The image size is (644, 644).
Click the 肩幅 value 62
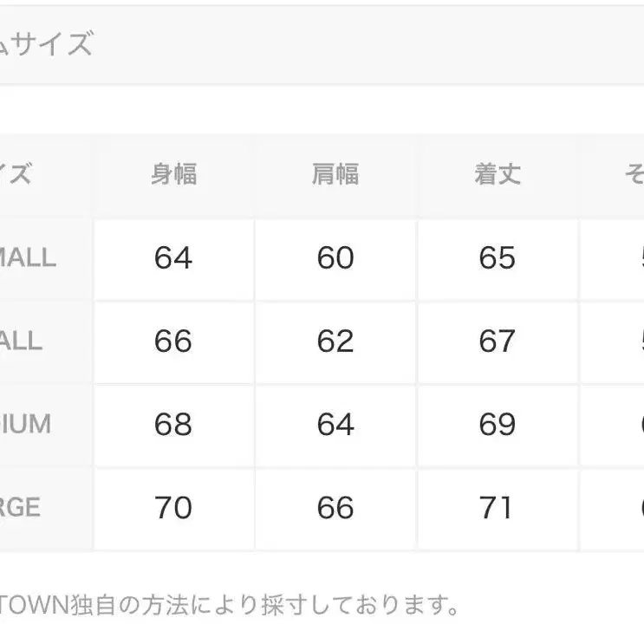[x=335, y=342]
